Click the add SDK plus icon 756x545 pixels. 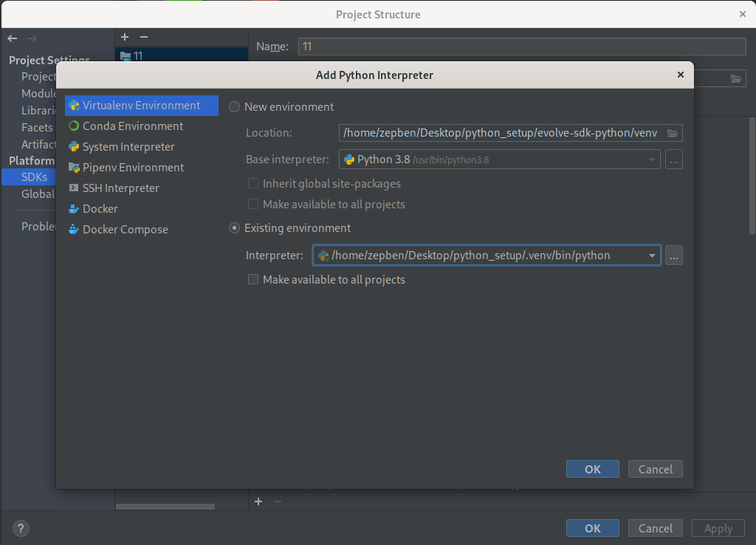click(x=125, y=37)
